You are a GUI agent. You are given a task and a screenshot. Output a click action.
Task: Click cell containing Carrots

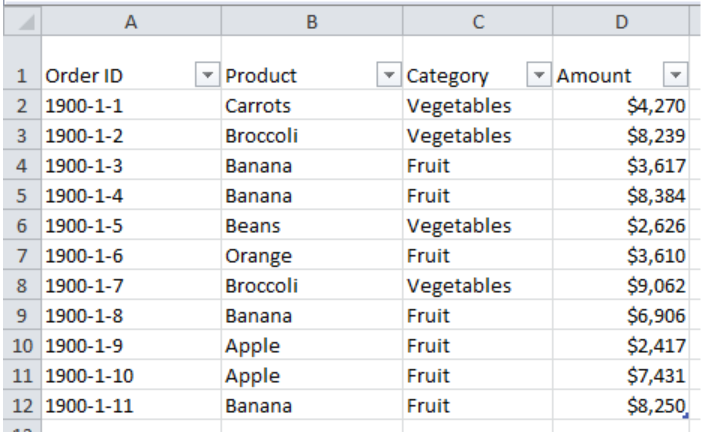312,106
